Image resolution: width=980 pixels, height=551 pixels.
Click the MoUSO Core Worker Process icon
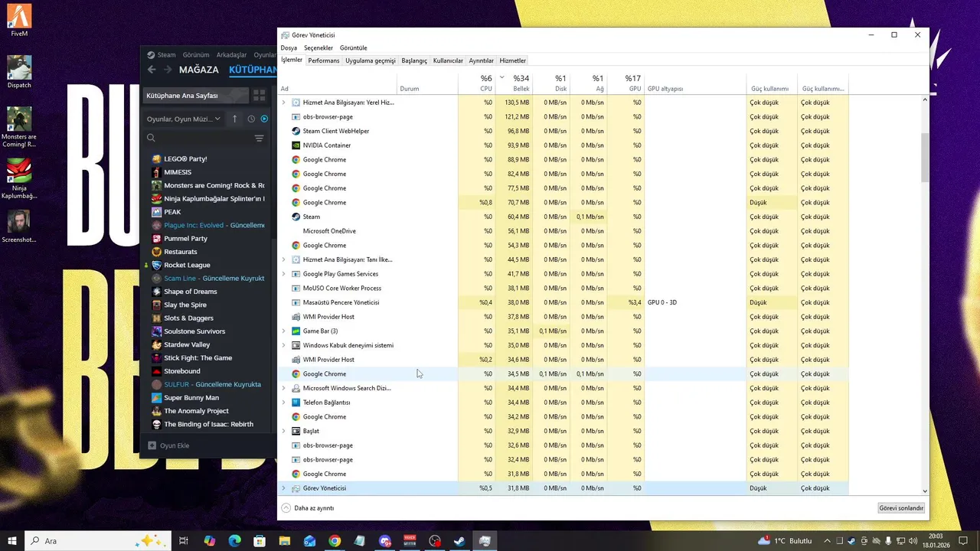point(296,289)
